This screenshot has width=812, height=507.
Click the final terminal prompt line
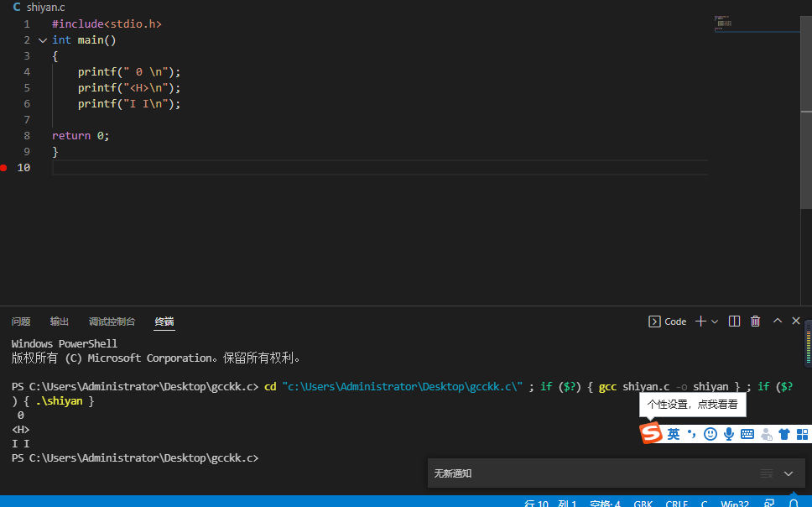[x=135, y=457]
